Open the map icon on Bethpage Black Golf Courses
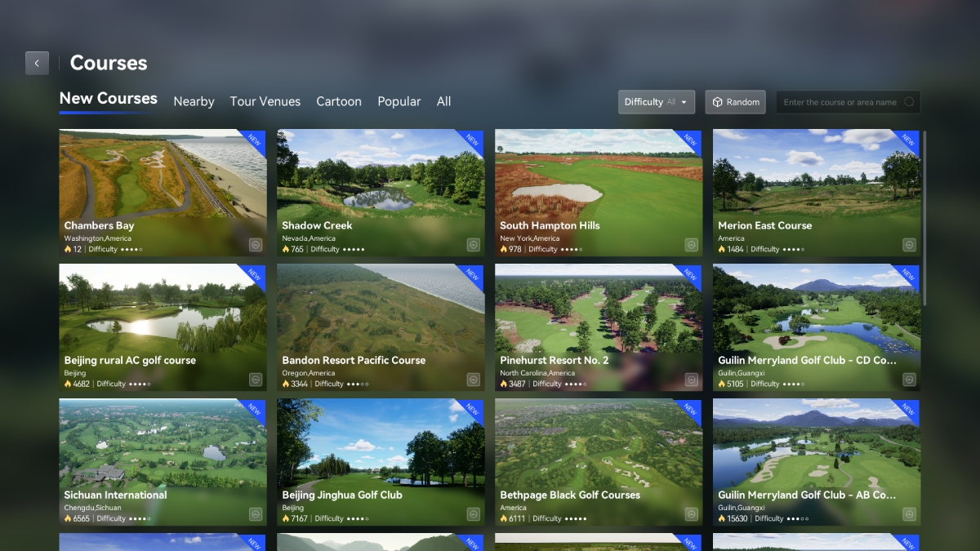Image resolution: width=980 pixels, height=551 pixels. (x=692, y=515)
